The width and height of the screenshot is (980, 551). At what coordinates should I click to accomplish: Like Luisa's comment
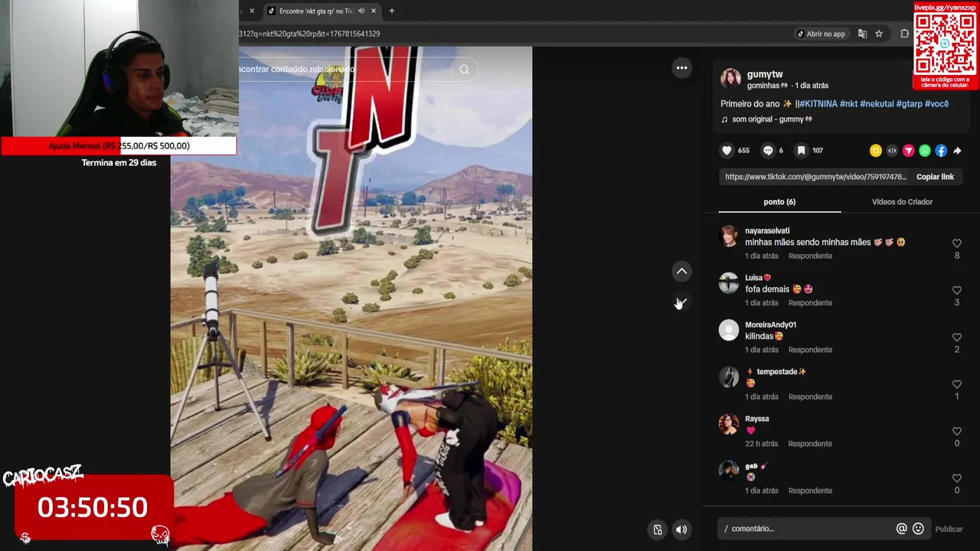pos(956,291)
